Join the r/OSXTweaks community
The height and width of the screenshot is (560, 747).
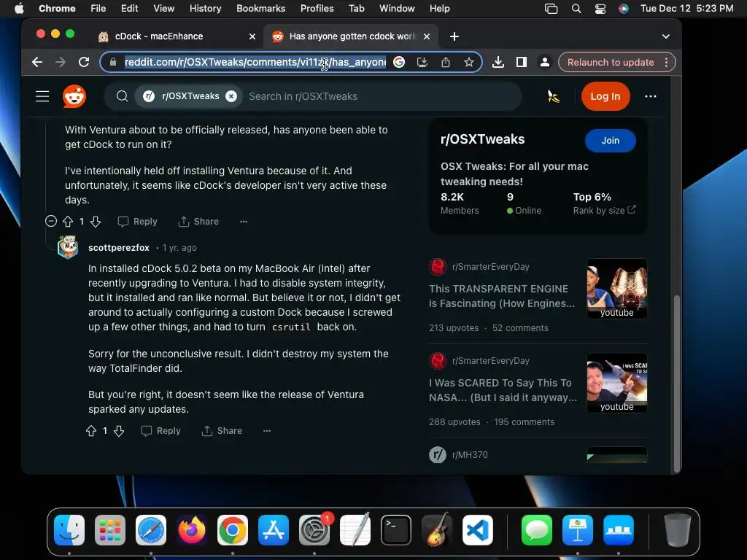[x=610, y=141]
